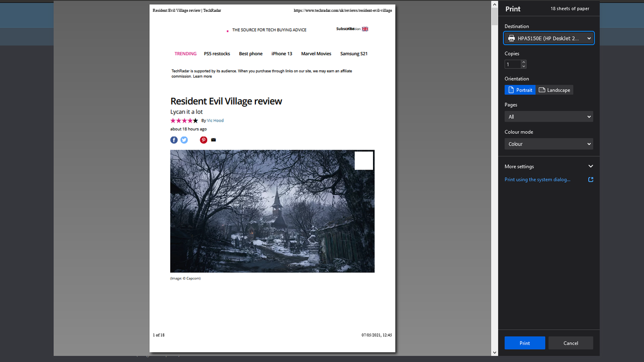
Task: Open the Pages dropdown showing All
Action: tap(548, 116)
